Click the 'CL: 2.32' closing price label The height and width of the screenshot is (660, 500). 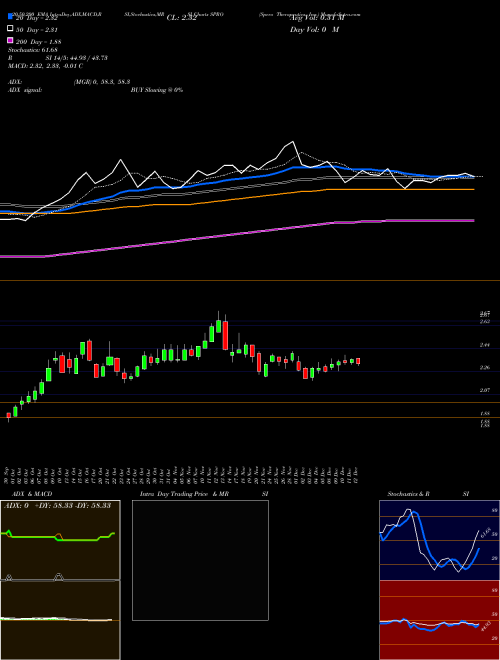click(181, 18)
